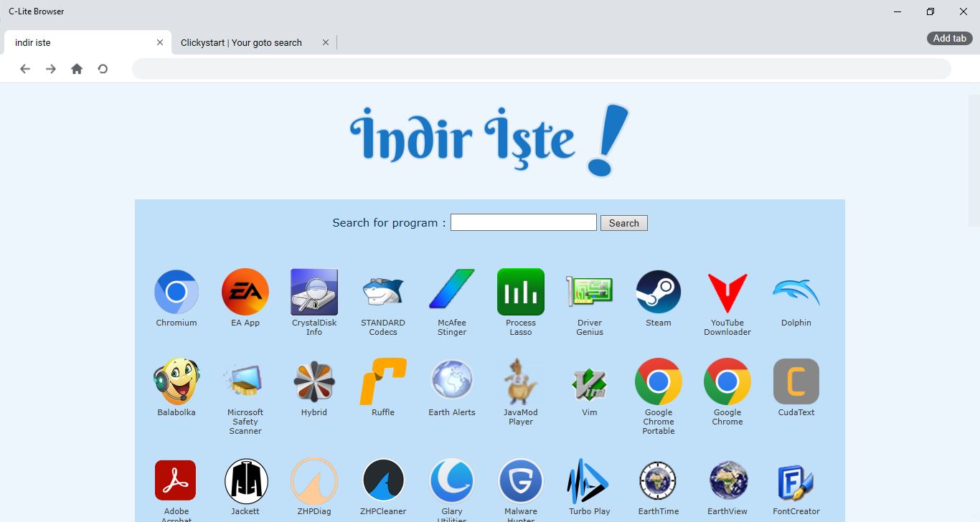This screenshot has height=522, width=980.
Task: Open the Chromium download icon
Action: point(176,292)
